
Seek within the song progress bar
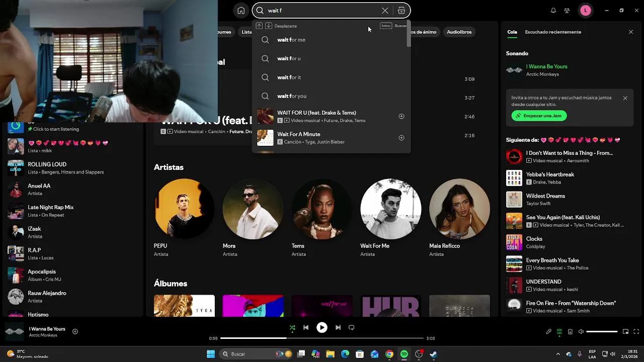(x=322, y=338)
